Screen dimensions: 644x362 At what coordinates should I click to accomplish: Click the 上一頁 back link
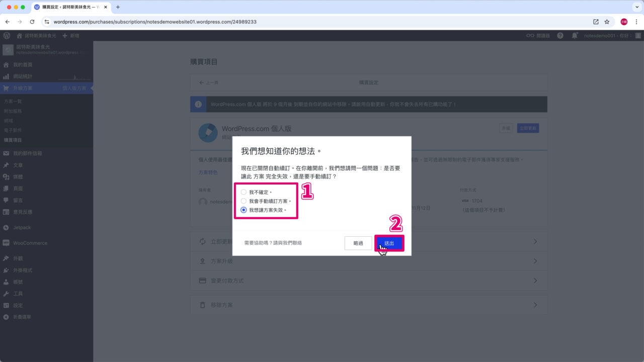[209, 82]
